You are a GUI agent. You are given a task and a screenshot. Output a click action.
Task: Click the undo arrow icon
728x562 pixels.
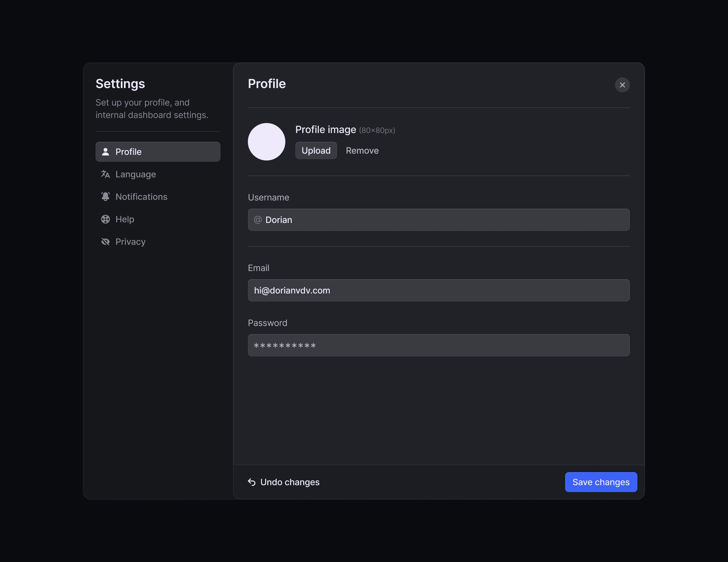coord(252,482)
